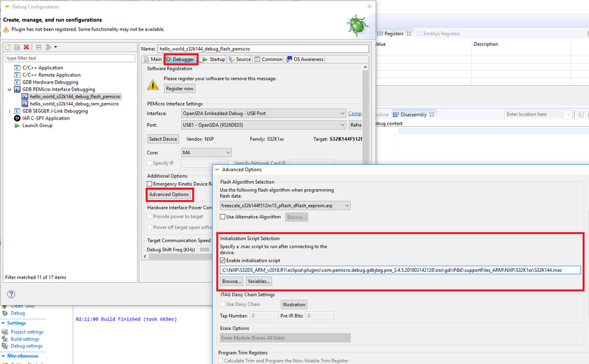Click the Register now button
Image resolution: width=589 pixels, height=364 pixels.
[x=180, y=88]
